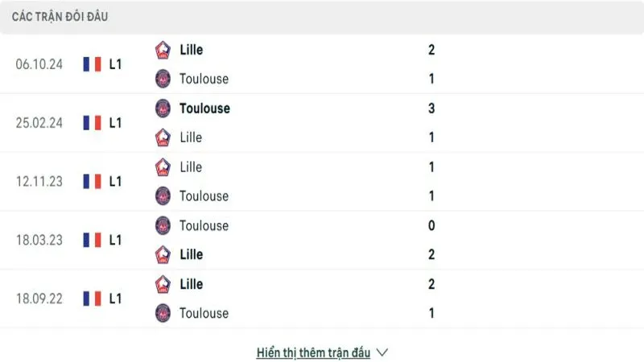644x362 pixels.
Task: Click French flag beside 12.11.23 date
Action: [x=92, y=182]
